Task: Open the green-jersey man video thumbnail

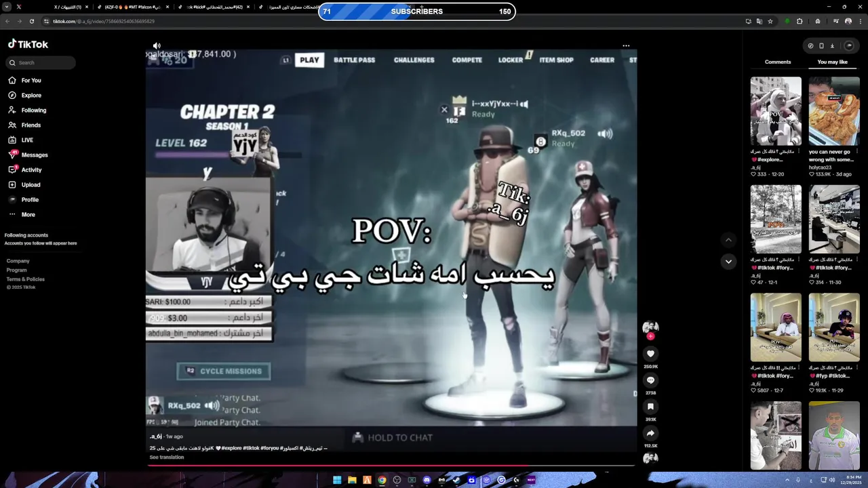Action: click(834, 435)
